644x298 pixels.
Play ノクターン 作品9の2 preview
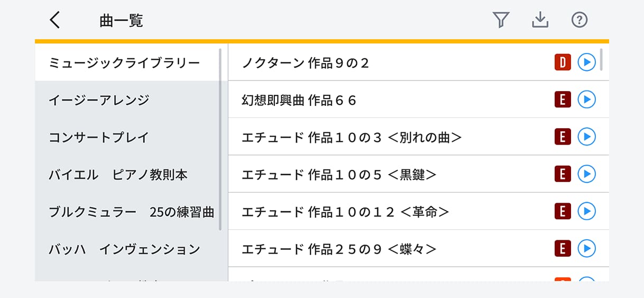click(x=586, y=62)
